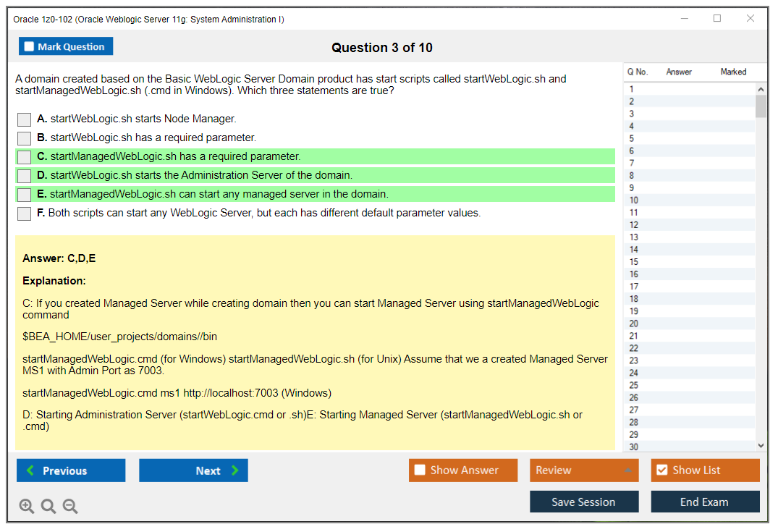Select question 7 in the list
The image size is (778, 532).
point(689,164)
